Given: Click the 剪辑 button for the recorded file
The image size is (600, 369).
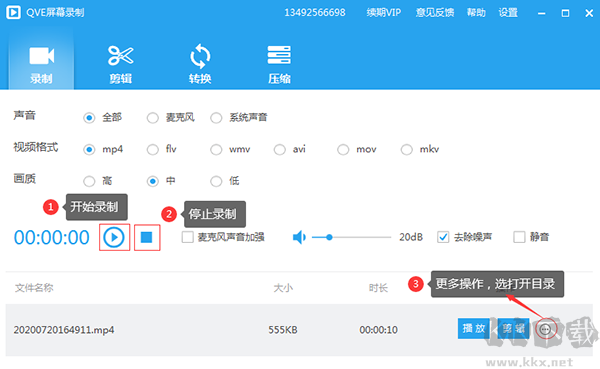Looking at the screenshot, I should (514, 328).
